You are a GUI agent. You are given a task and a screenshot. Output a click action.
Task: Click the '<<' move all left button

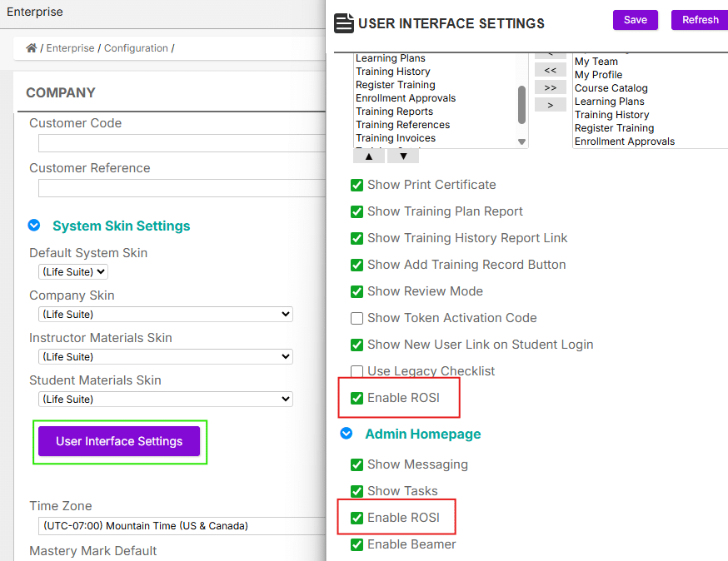click(550, 71)
